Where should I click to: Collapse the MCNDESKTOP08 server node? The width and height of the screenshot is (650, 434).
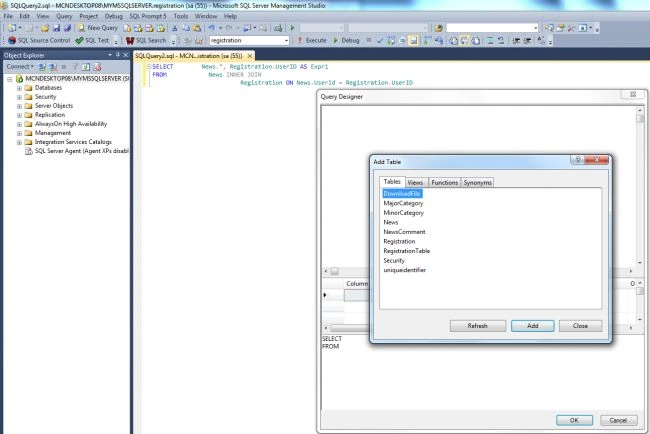10,79
